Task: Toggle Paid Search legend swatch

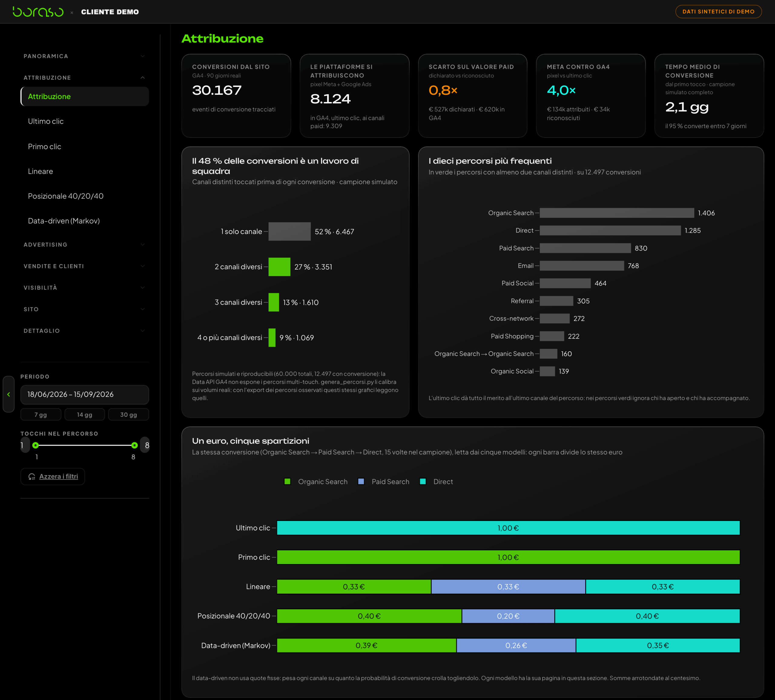Action: [x=361, y=482]
